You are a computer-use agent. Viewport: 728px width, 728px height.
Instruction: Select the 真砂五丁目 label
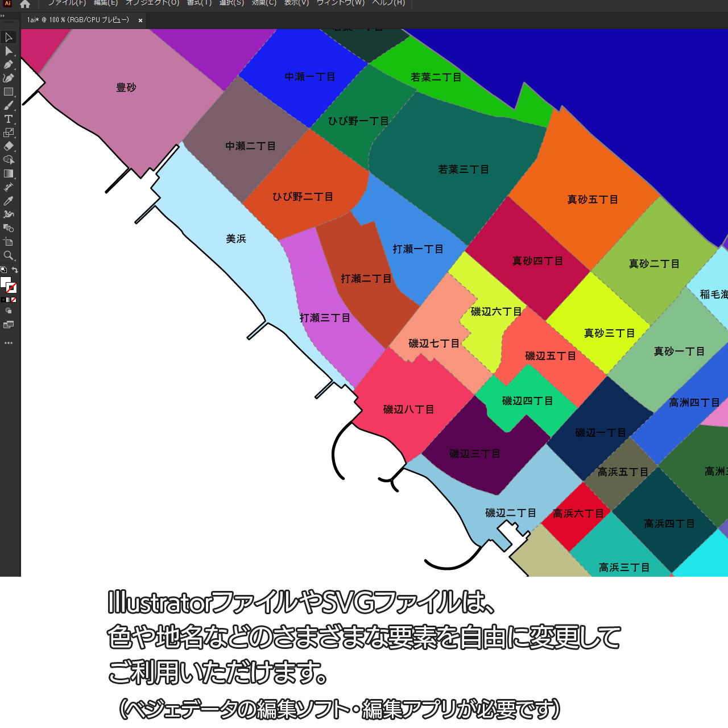coord(593,200)
